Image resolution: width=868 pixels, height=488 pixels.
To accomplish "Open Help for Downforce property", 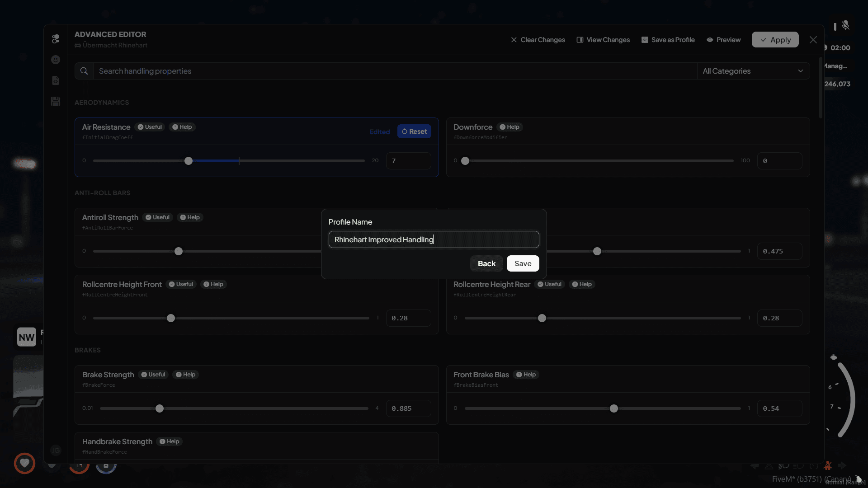I will 509,127.
